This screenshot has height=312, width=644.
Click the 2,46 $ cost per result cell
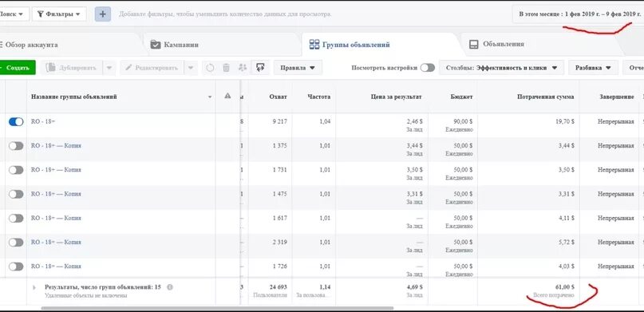pyautogui.click(x=414, y=121)
